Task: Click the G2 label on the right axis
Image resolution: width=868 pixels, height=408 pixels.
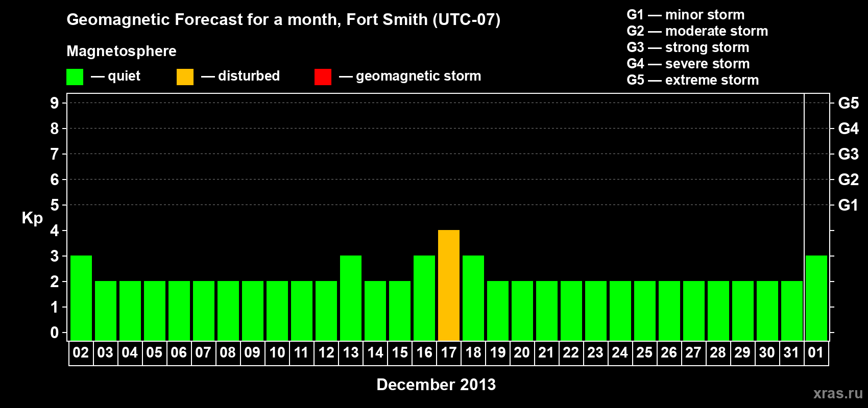Action: (x=849, y=180)
